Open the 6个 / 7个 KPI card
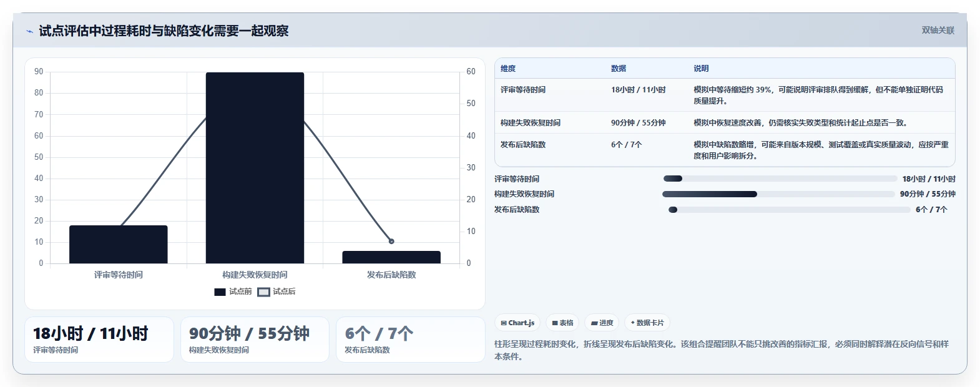The image size is (980, 387). coord(411,340)
